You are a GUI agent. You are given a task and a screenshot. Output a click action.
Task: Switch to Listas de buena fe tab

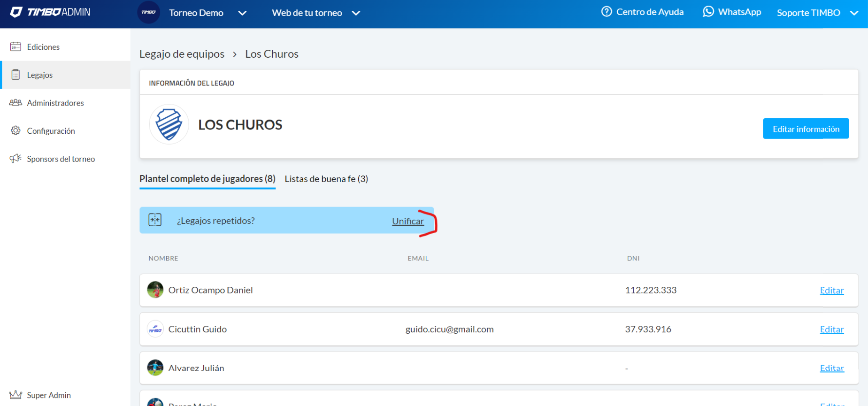(x=326, y=179)
